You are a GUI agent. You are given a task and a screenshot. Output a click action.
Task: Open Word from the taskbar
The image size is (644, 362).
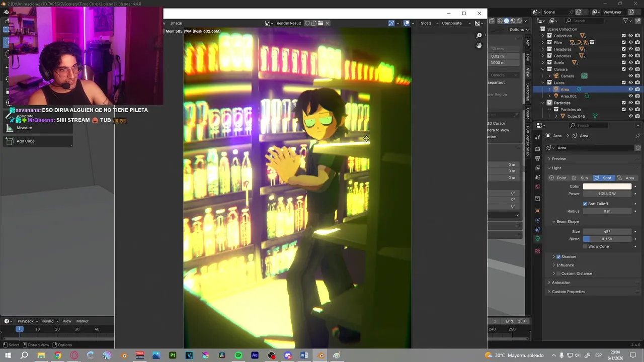pos(304,355)
